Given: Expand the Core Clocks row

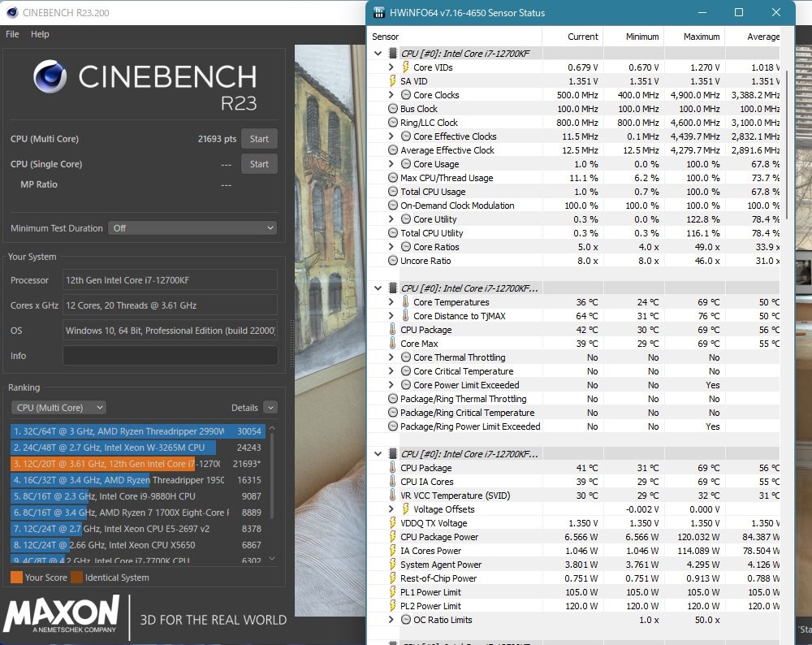Looking at the screenshot, I should (x=391, y=95).
